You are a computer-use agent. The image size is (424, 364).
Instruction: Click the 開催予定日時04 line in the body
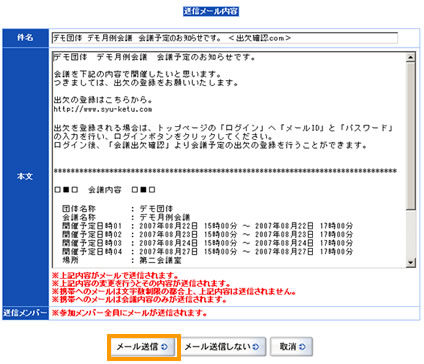click(x=207, y=252)
